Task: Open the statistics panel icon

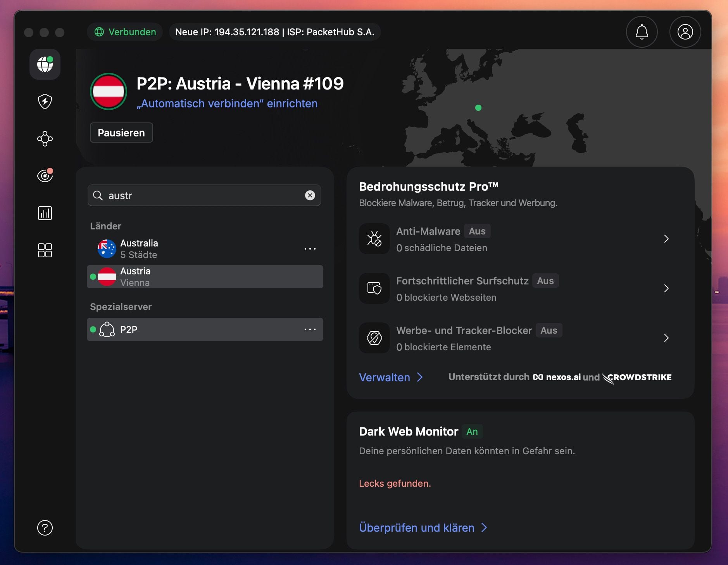Action: click(x=45, y=213)
